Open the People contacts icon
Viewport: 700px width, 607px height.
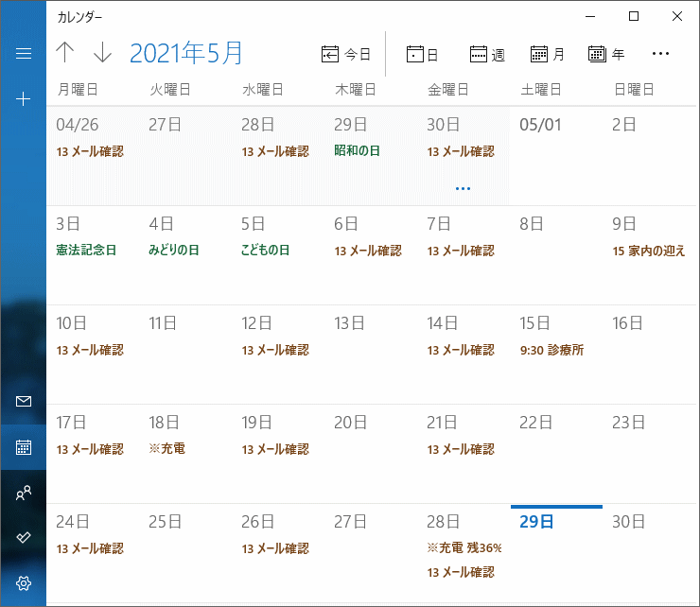point(24,493)
